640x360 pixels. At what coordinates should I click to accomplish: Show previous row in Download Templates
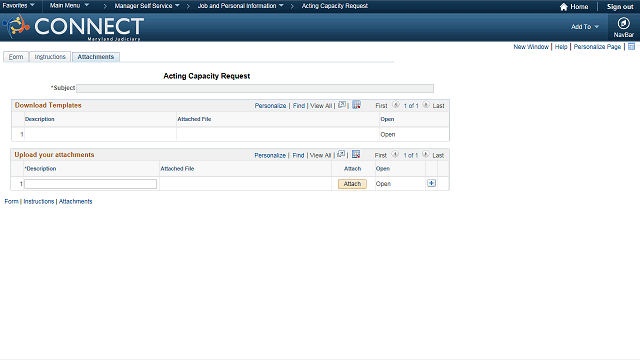[x=396, y=105]
